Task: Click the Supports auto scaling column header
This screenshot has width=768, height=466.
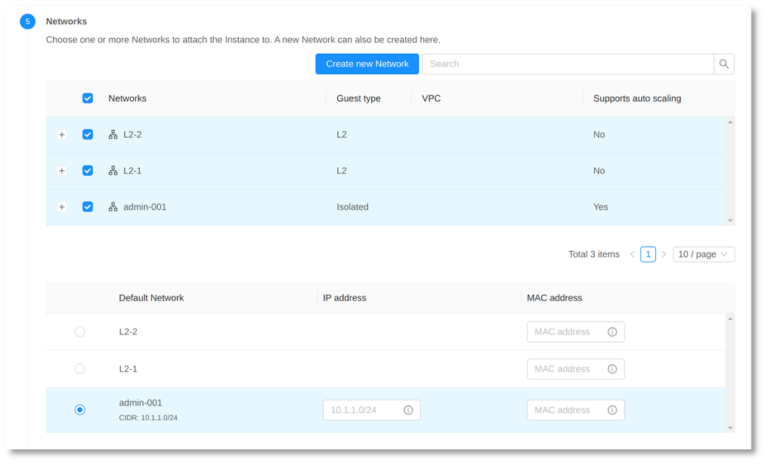Action: pyautogui.click(x=637, y=98)
